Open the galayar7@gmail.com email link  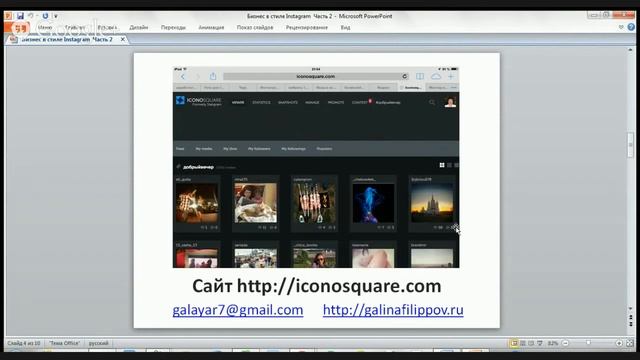238,310
